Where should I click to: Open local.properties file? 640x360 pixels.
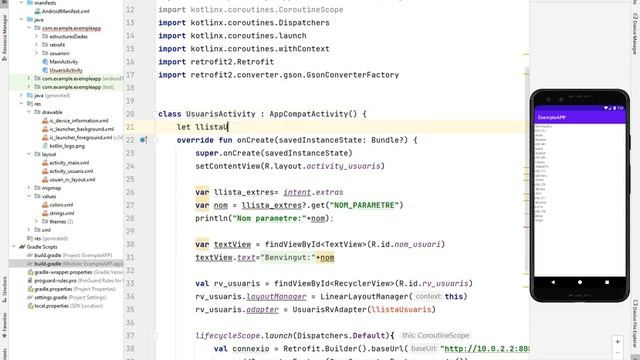(65, 306)
